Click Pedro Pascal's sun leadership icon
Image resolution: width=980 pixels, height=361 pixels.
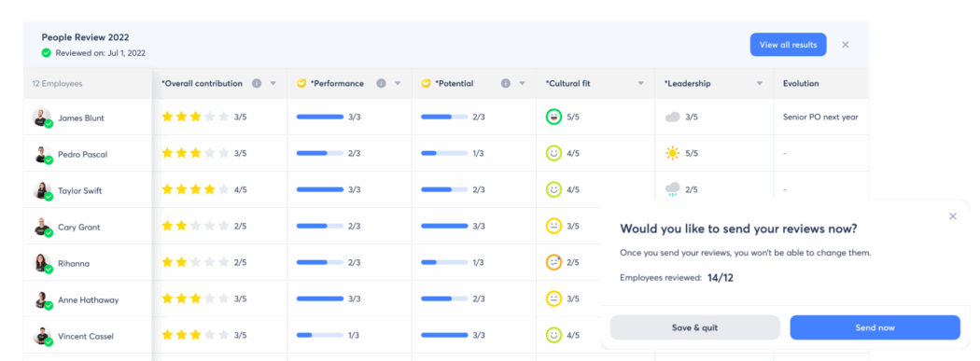click(x=673, y=153)
